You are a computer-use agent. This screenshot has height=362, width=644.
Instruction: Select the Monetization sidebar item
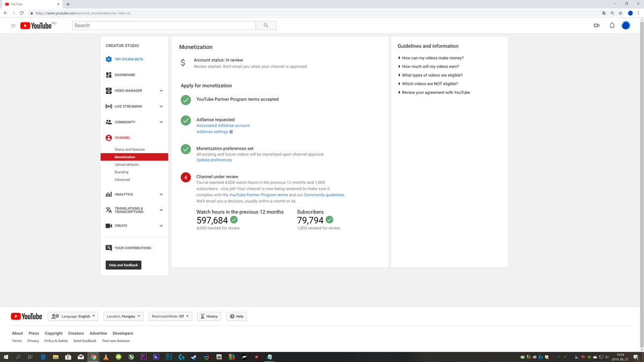[134, 157]
